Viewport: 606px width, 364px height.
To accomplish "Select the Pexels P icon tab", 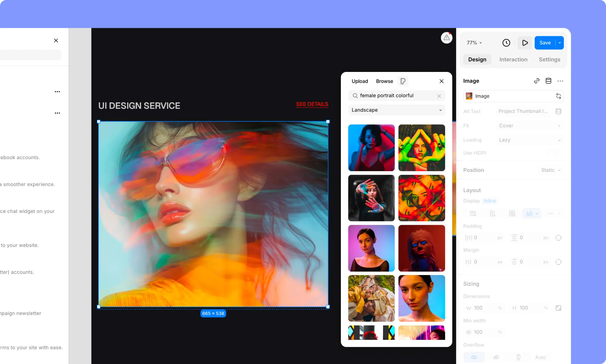I will (403, 81).
